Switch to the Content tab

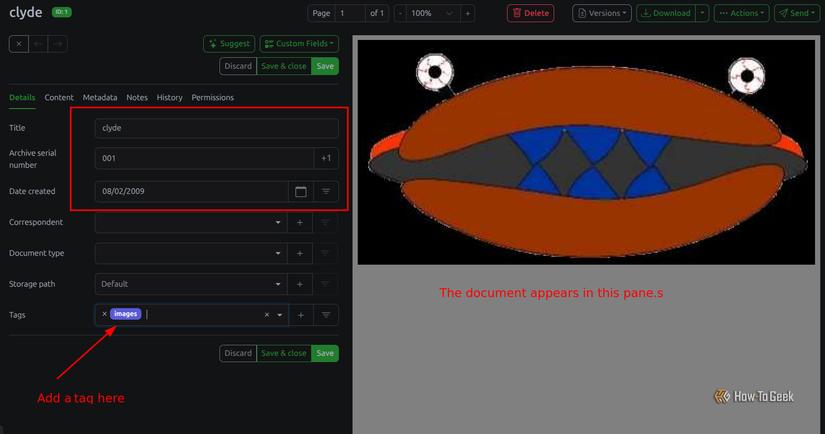point(59,98)
